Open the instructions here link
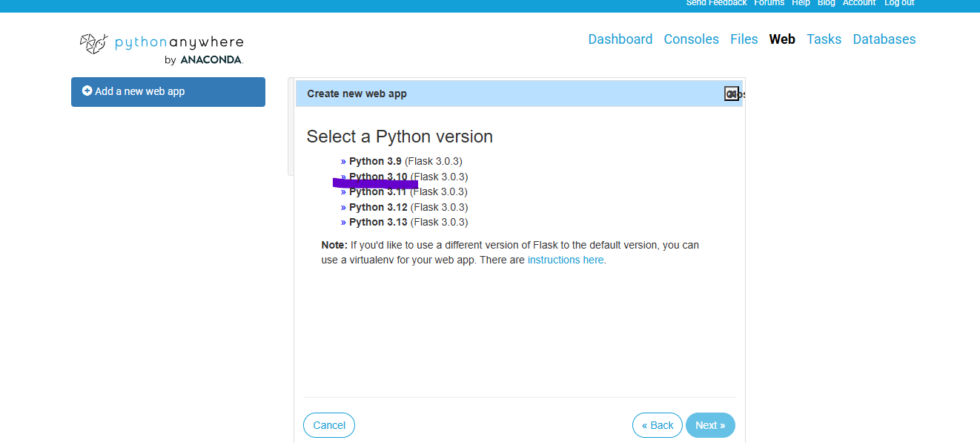Image resolution: width=980 pixels, height=443 pixels. tap(566, 260)
